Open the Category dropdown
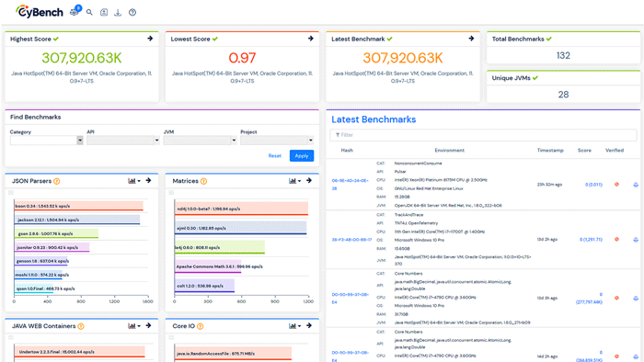 pos(46,141)
